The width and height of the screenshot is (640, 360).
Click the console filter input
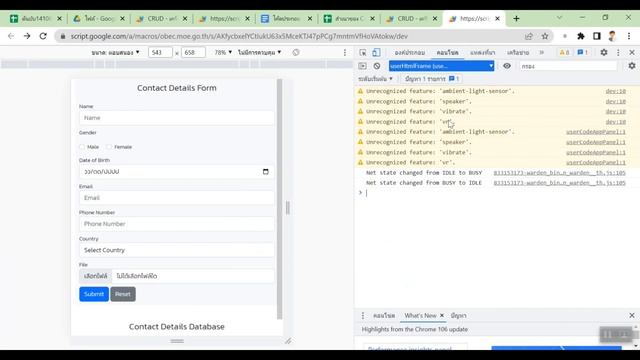click(x=568, y=66)
